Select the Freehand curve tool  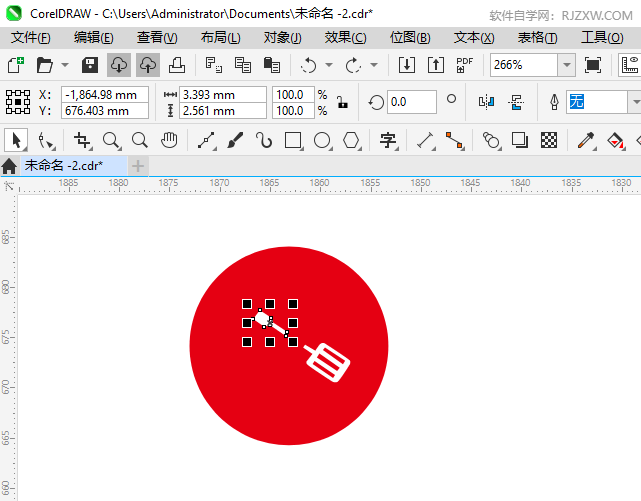206,141
